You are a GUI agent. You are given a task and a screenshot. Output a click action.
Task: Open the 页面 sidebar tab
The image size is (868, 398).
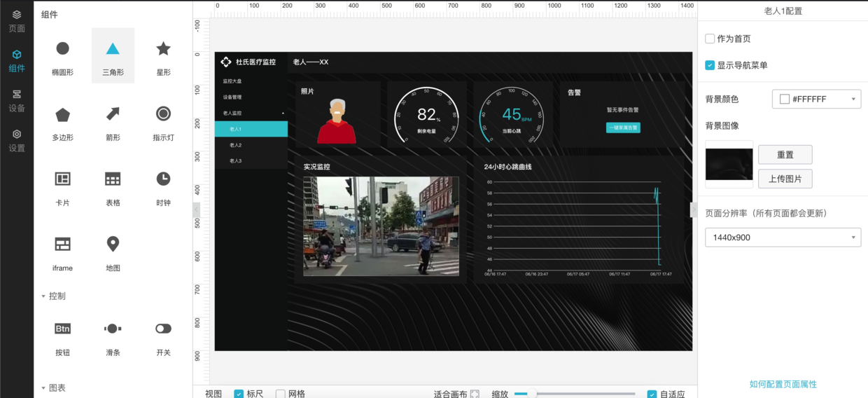pyautogui.click(x=17, y=21)
